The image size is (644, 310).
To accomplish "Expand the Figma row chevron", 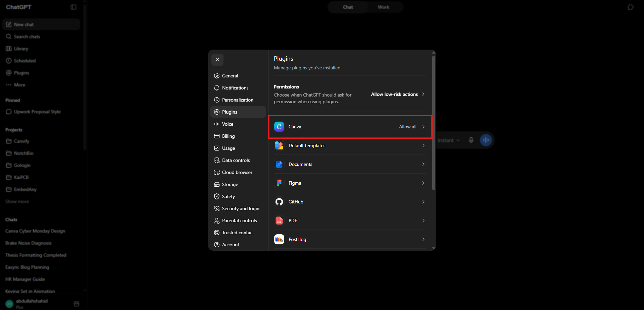I will [423, 183].
